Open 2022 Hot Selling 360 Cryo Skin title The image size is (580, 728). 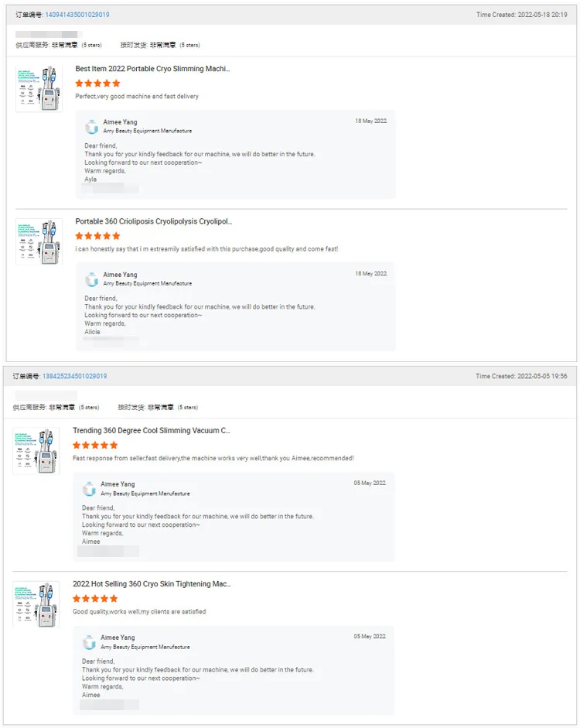point(152,583)
